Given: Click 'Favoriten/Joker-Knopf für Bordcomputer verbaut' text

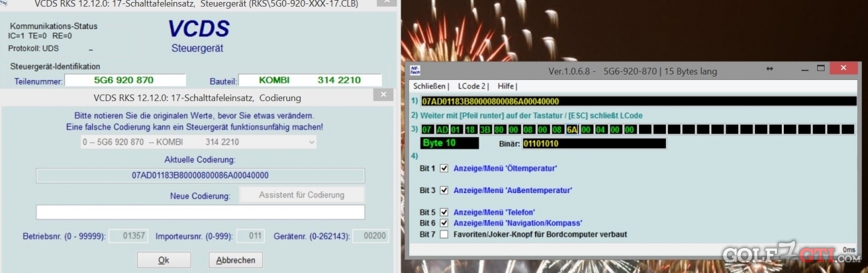Looking at the screenshot, I should point(542,234).
